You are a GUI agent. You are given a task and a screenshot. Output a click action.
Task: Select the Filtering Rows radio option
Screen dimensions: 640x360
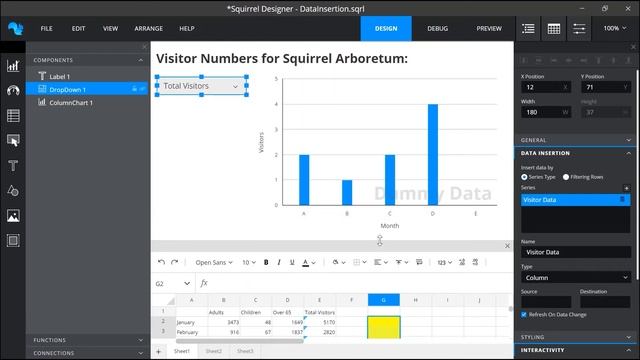click(566, 177)
